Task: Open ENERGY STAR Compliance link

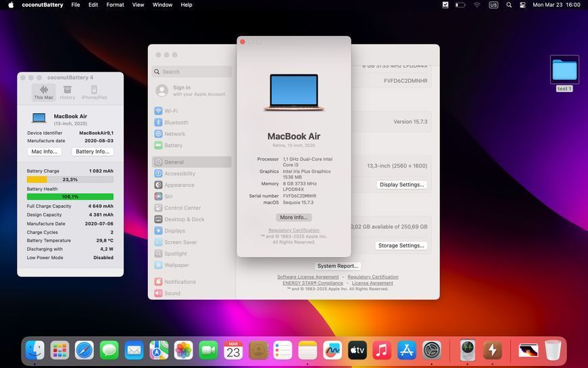Action: click(313, 283)
